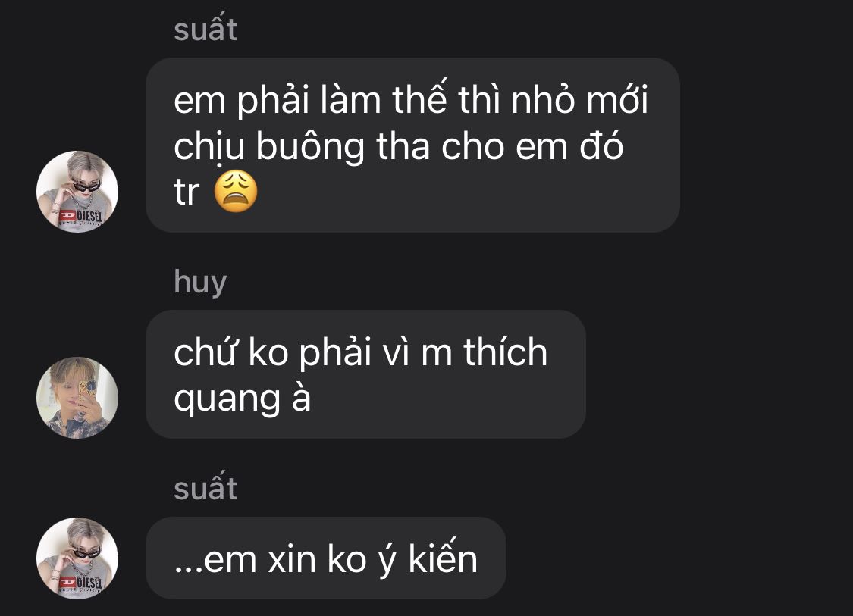Click the 'huy' sender name

click(200, 282)
